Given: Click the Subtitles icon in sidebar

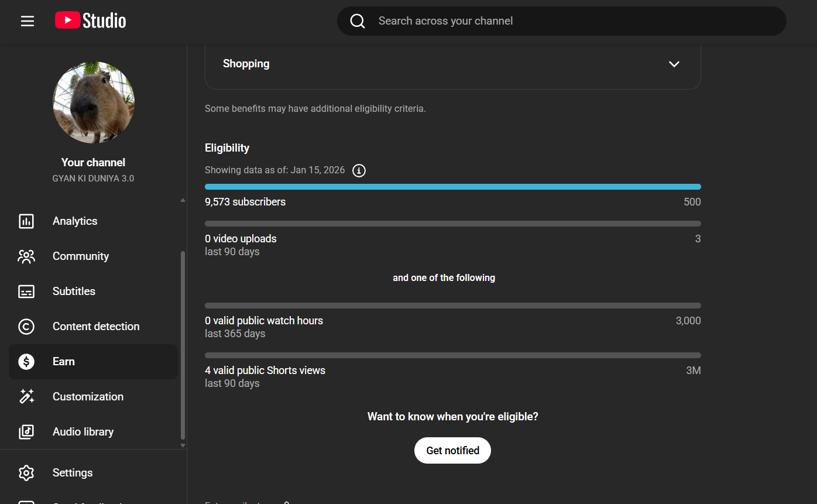Looking at the screenshot, I should [26, 292].
